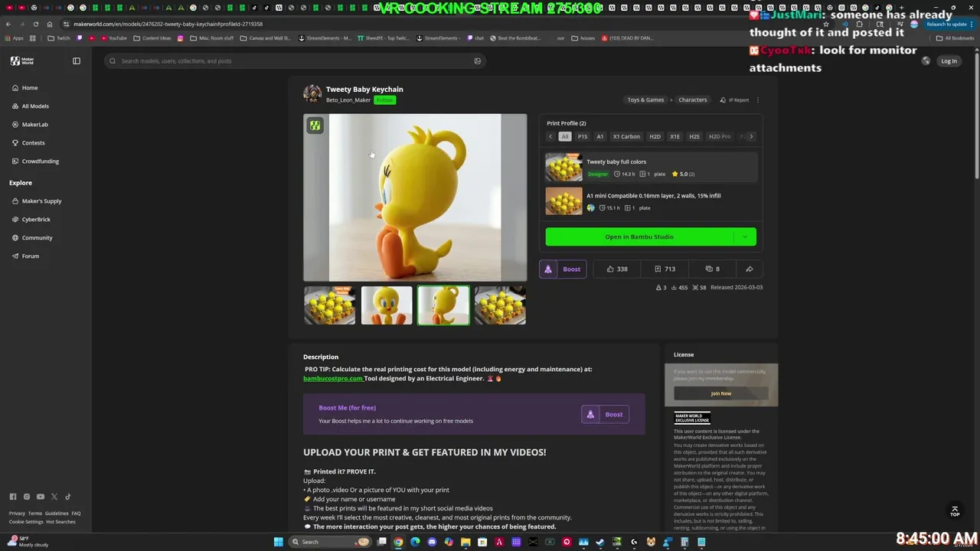Collapse the sidebar with the panel icon
980x551 pixels.
[77, 60]
